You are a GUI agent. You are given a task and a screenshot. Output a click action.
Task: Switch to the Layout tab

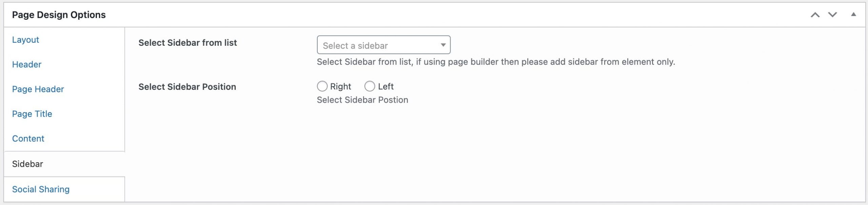[25, 40]
